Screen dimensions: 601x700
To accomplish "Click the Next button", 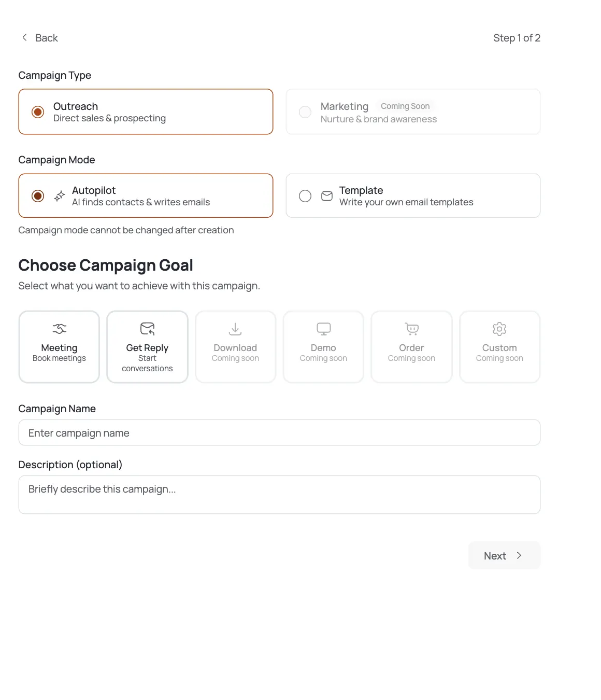I will [x=504, y=555].
